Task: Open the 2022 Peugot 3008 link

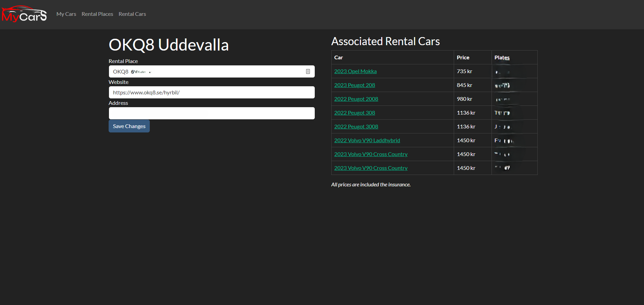Action: [x=356, y=127]
